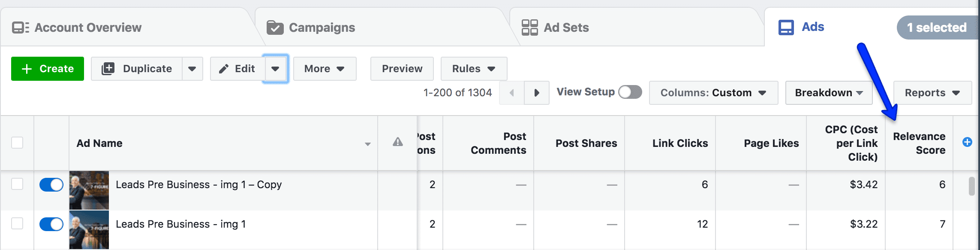Open the first ad's thumbnail image
This screenshot has width=980, height=250.
point(89,190)
